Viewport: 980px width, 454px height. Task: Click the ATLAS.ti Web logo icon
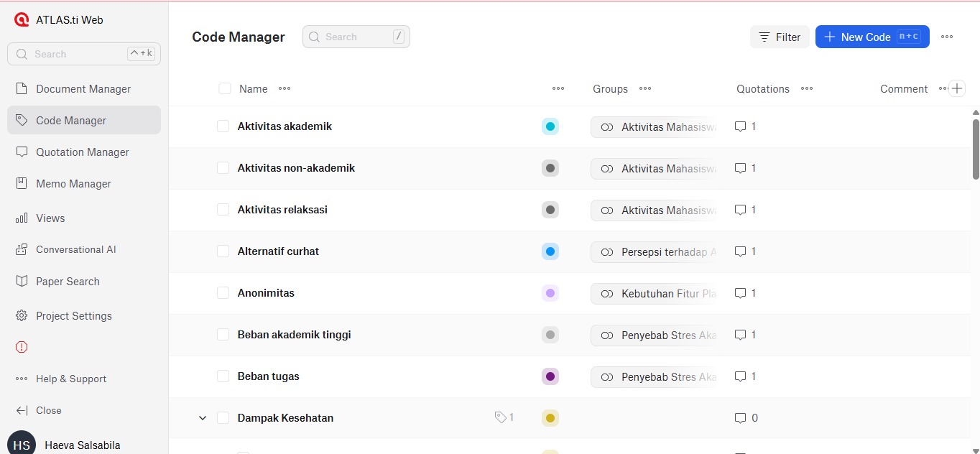click(22, 20)
